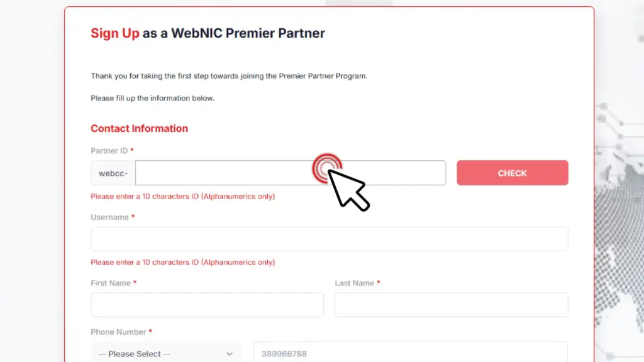The width and height of the screenshot is (644, 362).
Task: Click the Contact Information section header
Action: 139,128
